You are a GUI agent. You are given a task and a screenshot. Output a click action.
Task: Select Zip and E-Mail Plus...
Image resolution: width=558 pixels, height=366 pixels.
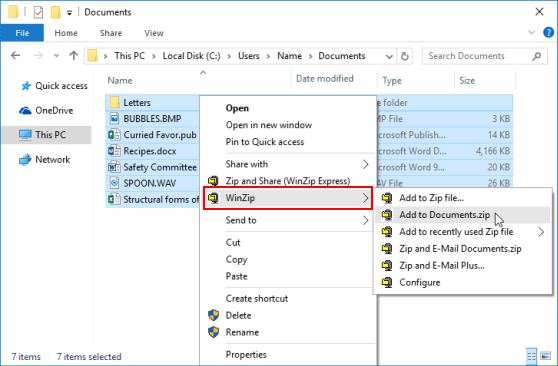click(462, 266)
